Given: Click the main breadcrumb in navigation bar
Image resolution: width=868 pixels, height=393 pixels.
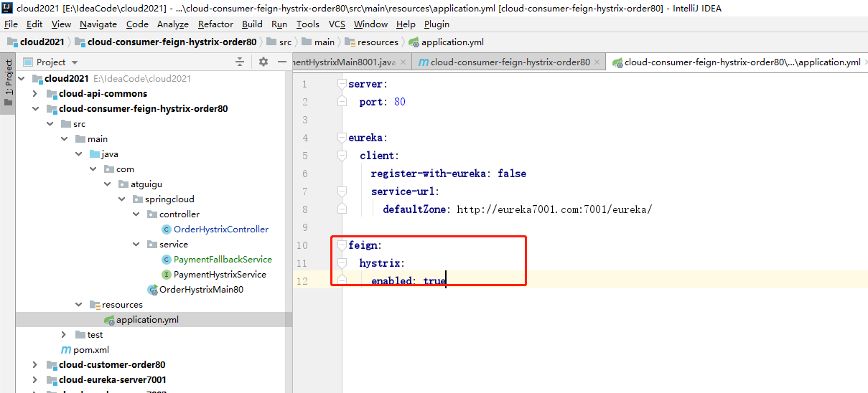Looking at the screenshot, I should (x=318, y=42).
